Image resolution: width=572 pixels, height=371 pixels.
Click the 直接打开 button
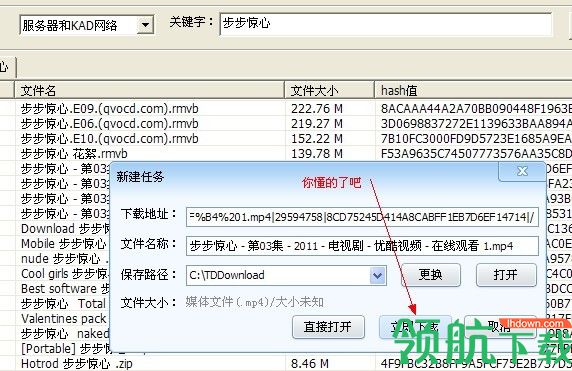coord(328,327)
